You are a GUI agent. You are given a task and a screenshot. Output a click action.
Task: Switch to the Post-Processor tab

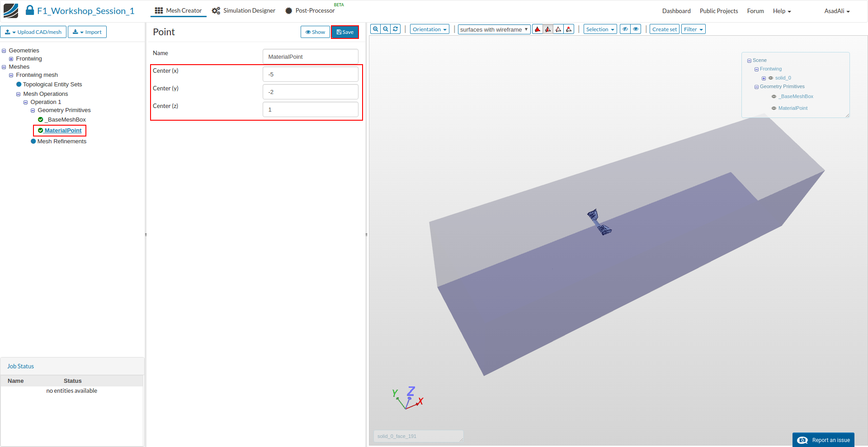(310, 11)
